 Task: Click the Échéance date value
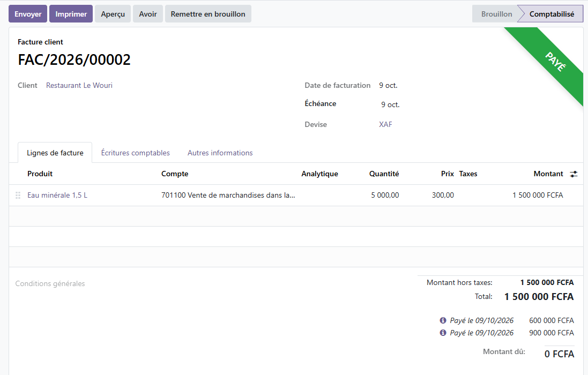click(390, 104)
